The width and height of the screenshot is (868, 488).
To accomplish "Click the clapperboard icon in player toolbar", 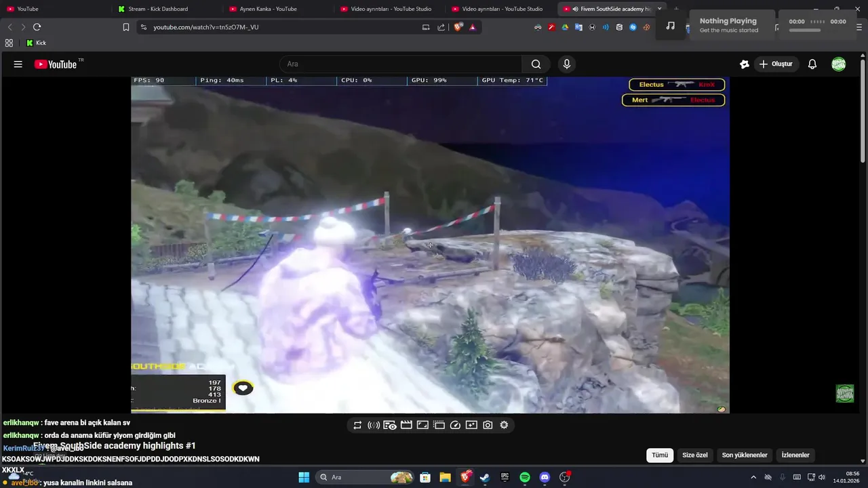I will [x=406, y=425].
